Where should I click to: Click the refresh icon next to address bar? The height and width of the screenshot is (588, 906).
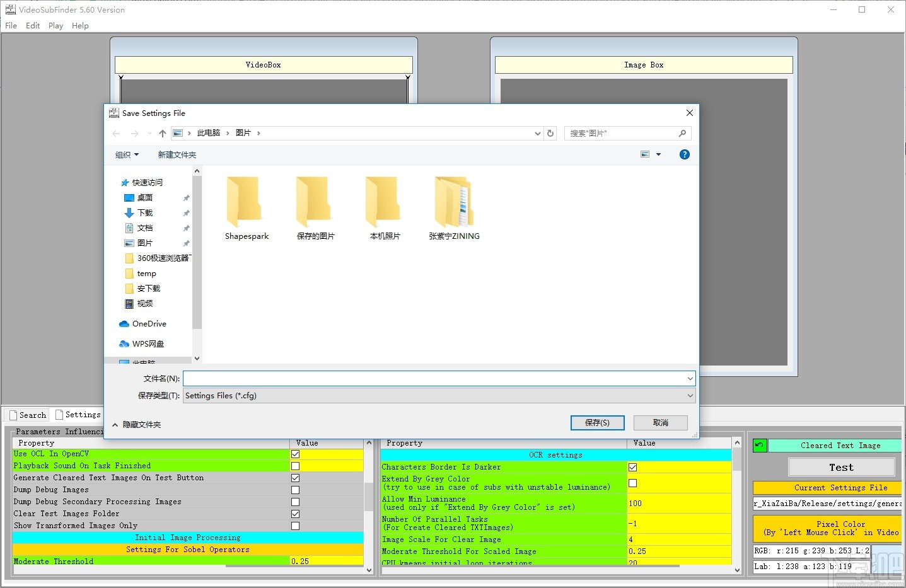pos(550,134)
